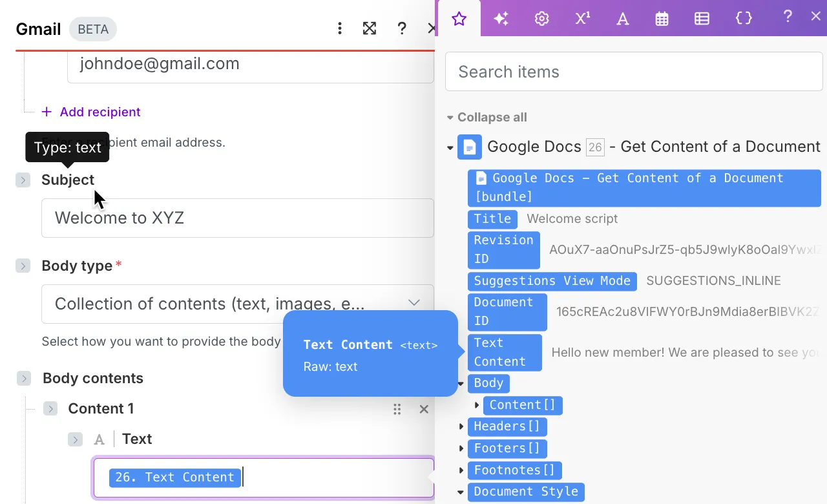The width and height of the screenshot is (827, 504).
Task: Open mapping panel help question mark
Action: tap(787, 17)
